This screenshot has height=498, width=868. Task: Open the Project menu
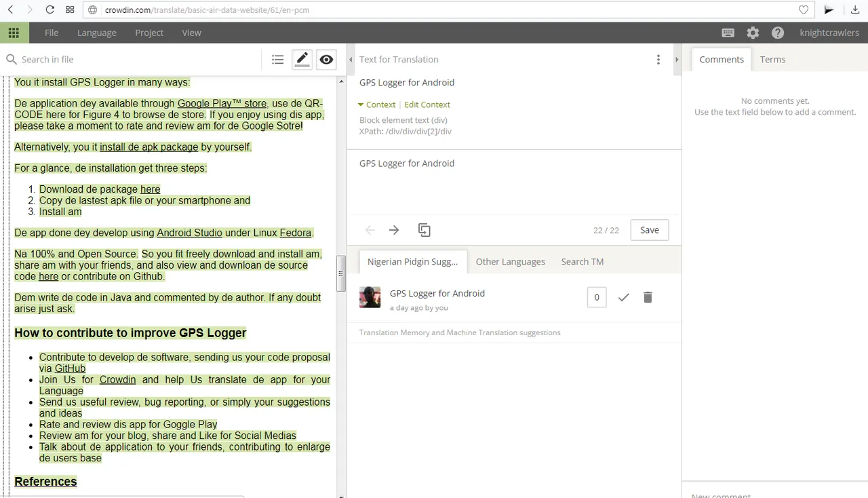149,33
